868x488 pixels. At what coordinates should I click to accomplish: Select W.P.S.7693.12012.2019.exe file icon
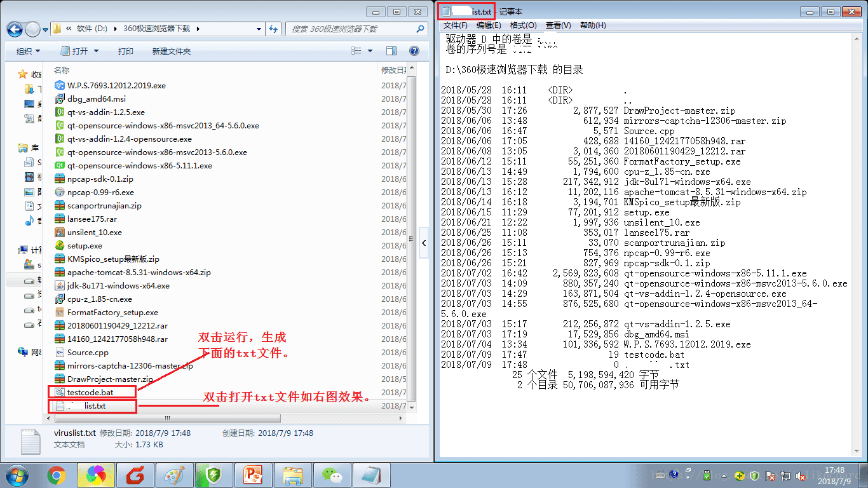60,85
